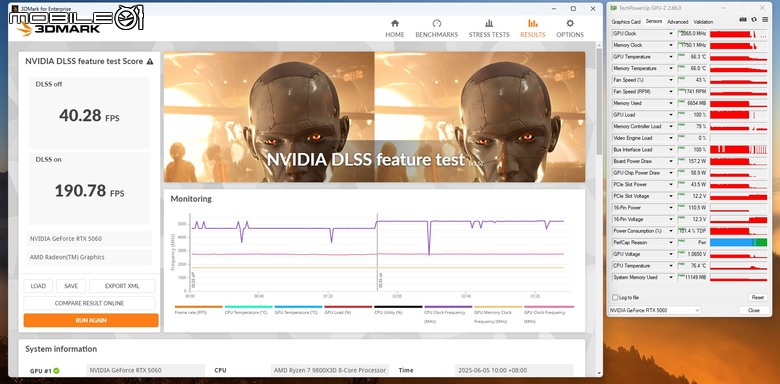Viewport: 780px width, 384px height.
Task: Switch to GPU-Z Graphics Card tab
Action: pyautogui.click(x=626, y=22)
